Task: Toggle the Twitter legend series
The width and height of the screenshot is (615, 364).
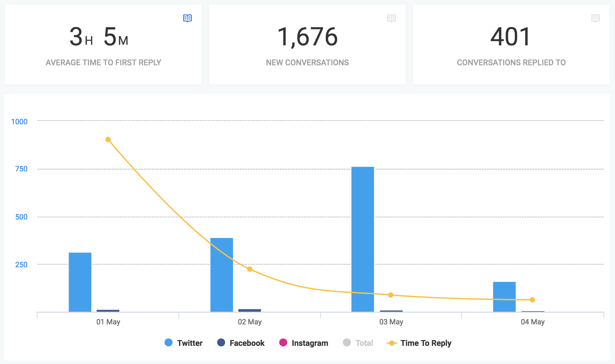Action: pos(190,343)
